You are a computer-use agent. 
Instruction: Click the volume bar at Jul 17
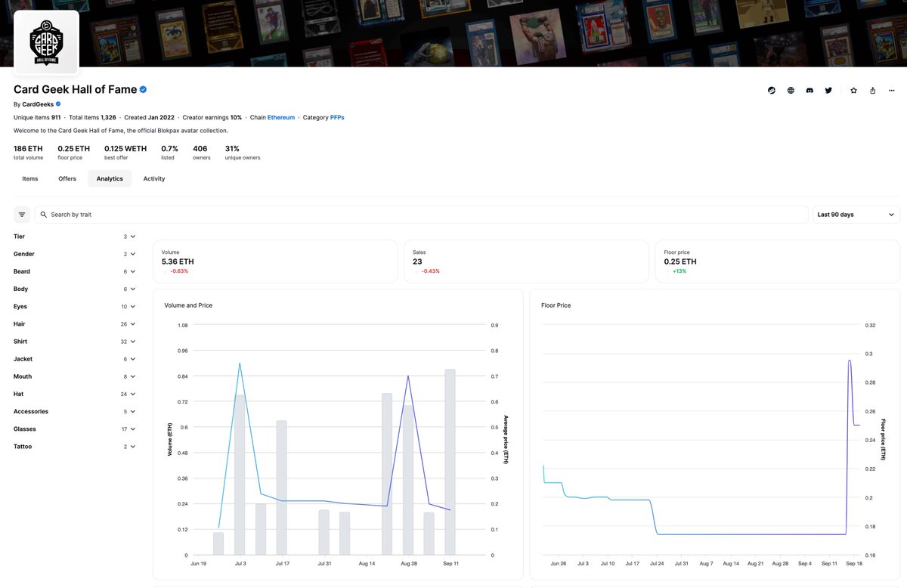281,487
